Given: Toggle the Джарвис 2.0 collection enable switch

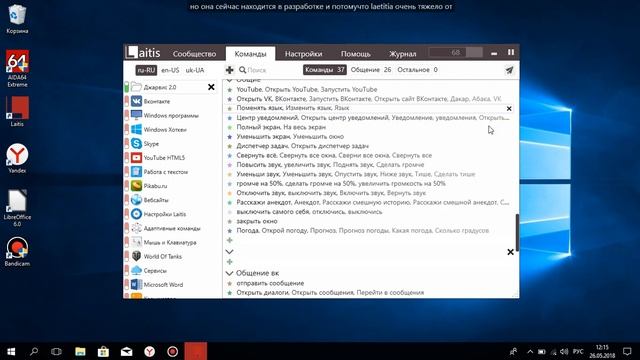Looking at the screenshot, I should pyautogui.click(x=127, y=87).
